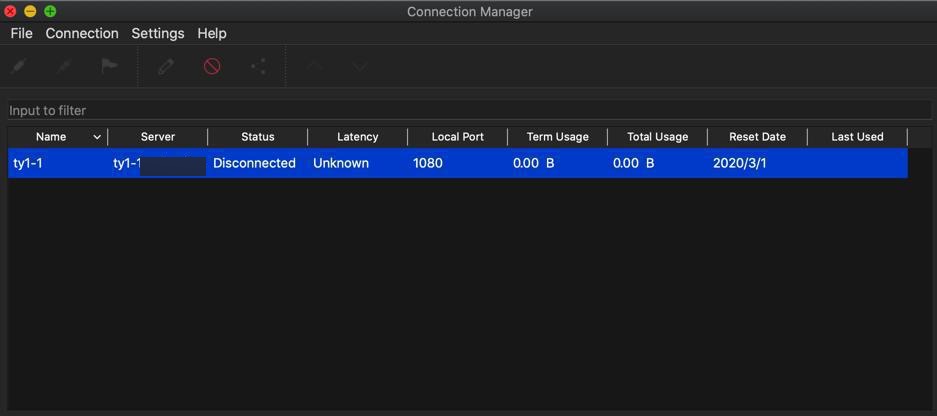Open the Help menu

tap(212, 33)
